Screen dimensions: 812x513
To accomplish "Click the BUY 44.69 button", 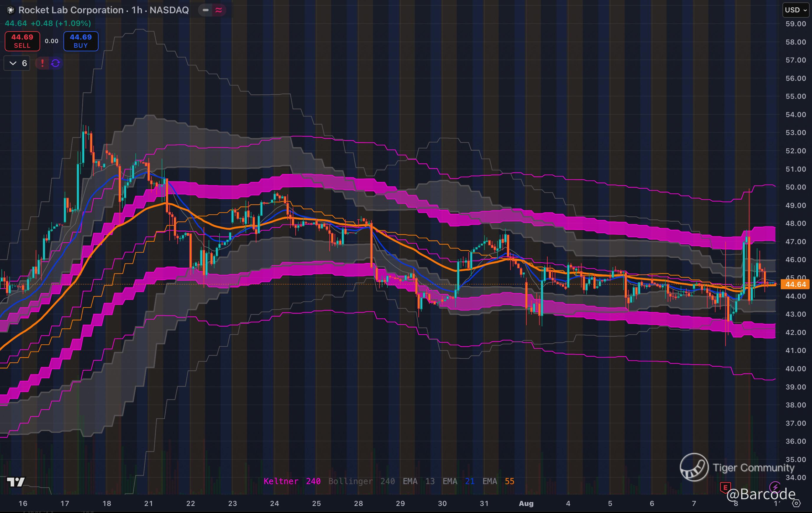I will [x=81, y=41].
